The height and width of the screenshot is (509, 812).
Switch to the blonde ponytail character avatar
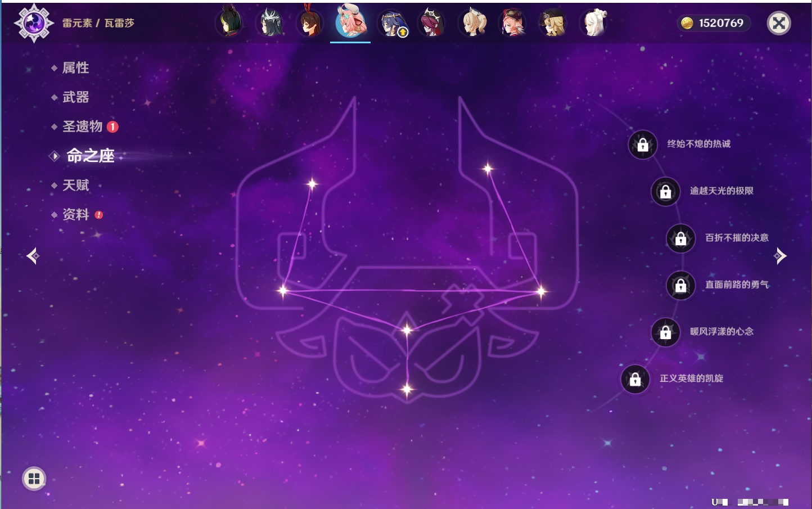[472, 22]
